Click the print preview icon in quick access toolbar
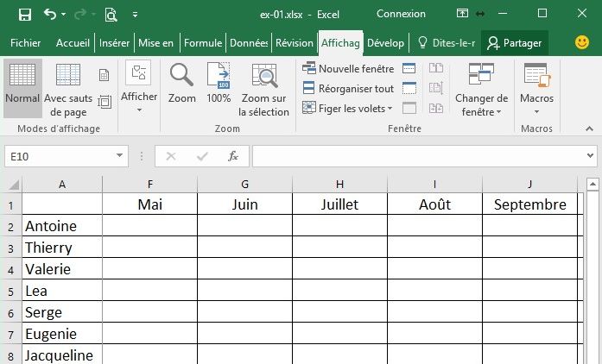The image size is (602, 364). pos(111,15)
